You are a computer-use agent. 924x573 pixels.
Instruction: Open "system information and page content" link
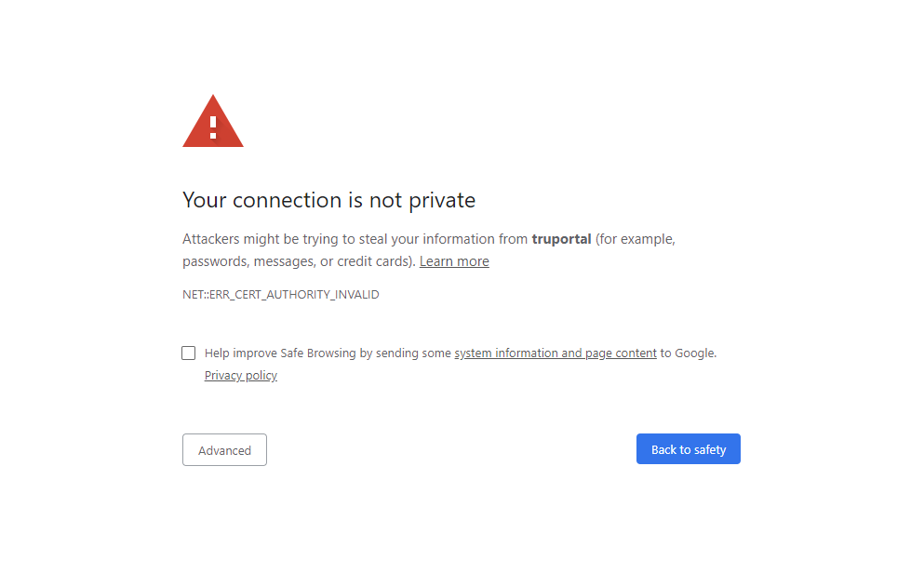click(556, 353)
